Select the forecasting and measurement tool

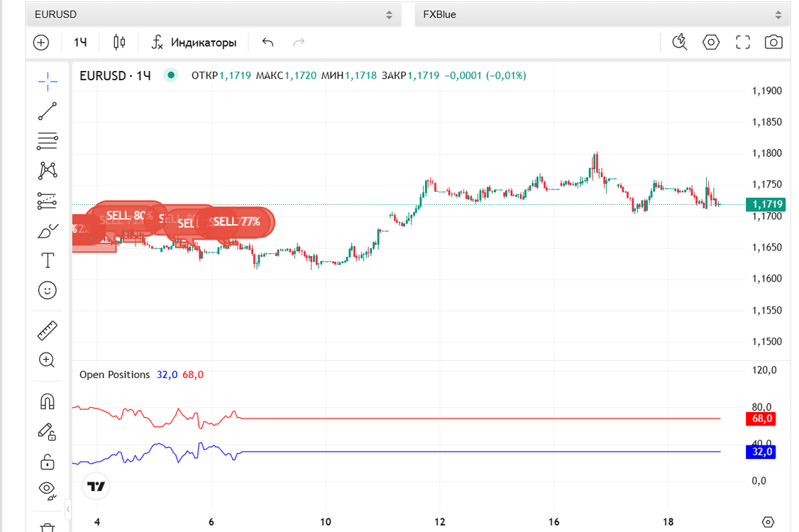48,201
